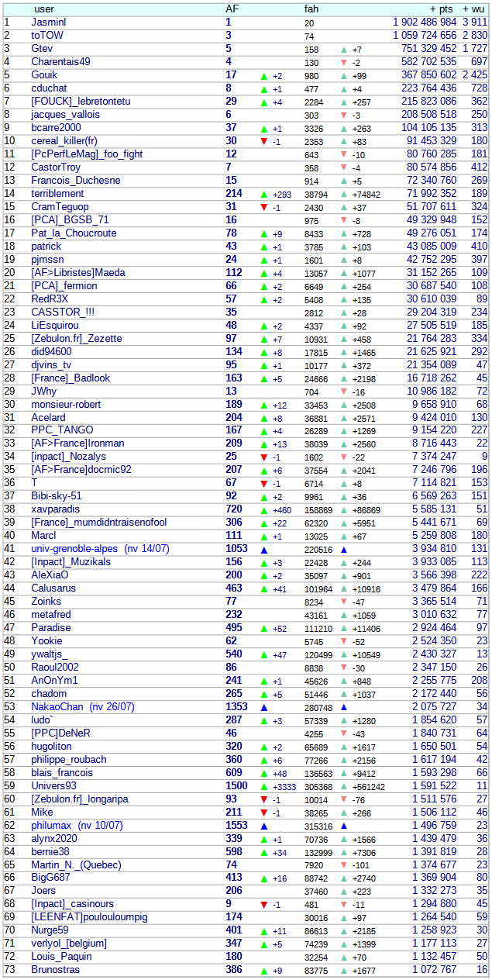Open the [FOUCK]_lebretontetu user link

[81, 102]
